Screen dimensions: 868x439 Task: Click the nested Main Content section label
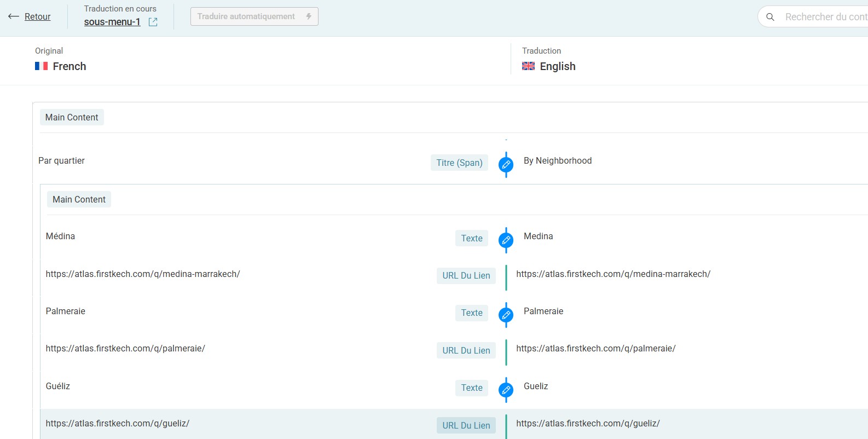[x=79, y=199]
